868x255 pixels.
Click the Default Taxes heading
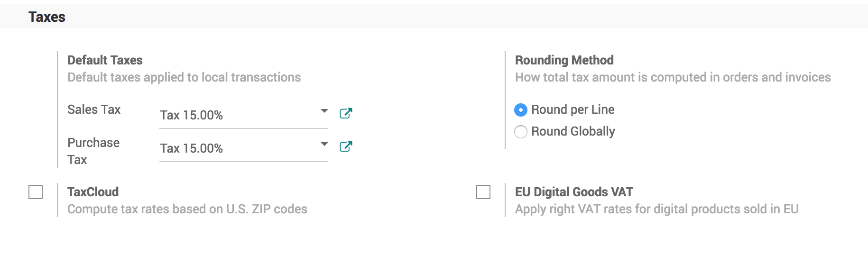click(105, 60)
